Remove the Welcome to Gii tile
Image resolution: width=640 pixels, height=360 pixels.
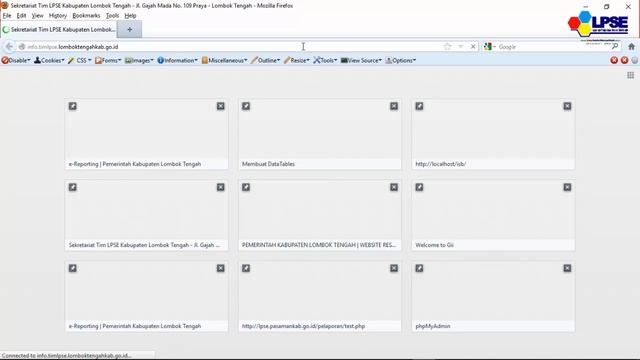(x=567, y=187)
